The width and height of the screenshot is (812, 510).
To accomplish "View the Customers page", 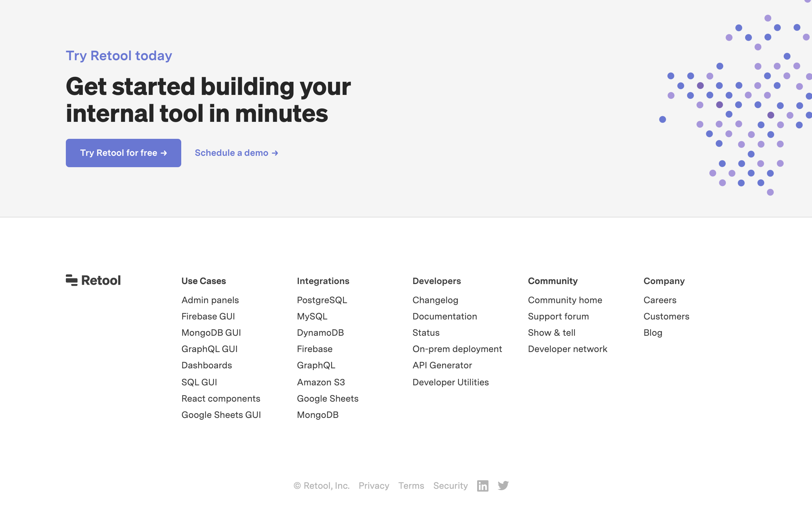I will click(x=666, y=316).
